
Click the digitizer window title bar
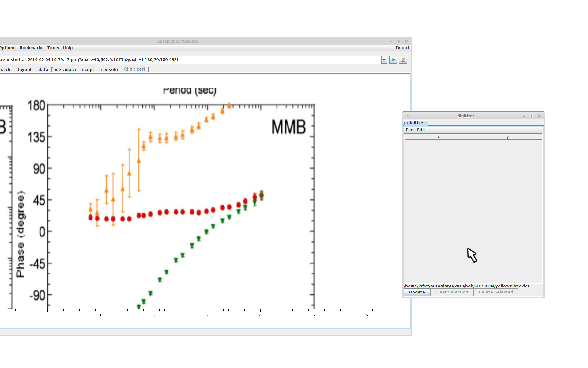point(466,116)
